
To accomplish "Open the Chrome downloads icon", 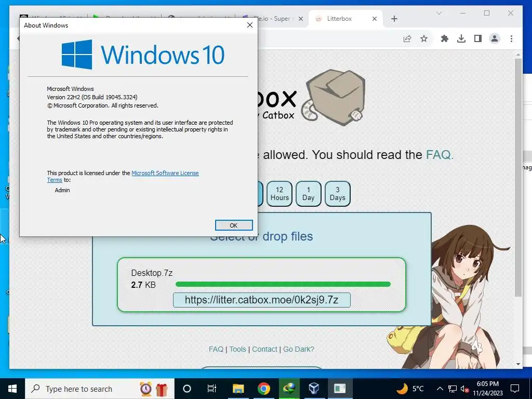I will (x=461, y=38).
